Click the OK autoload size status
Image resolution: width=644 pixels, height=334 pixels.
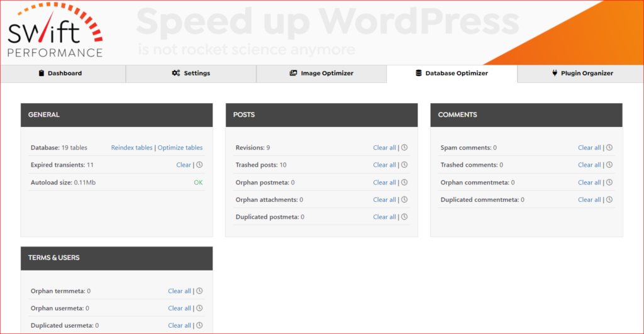pyautogui.click(x=198, y=182)
